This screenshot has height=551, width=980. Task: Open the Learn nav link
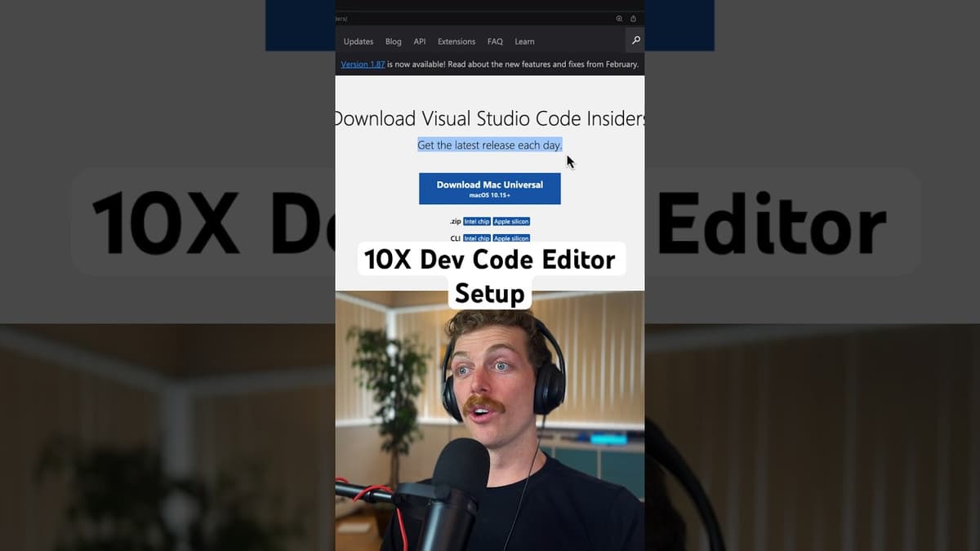(x=524, y=42)
